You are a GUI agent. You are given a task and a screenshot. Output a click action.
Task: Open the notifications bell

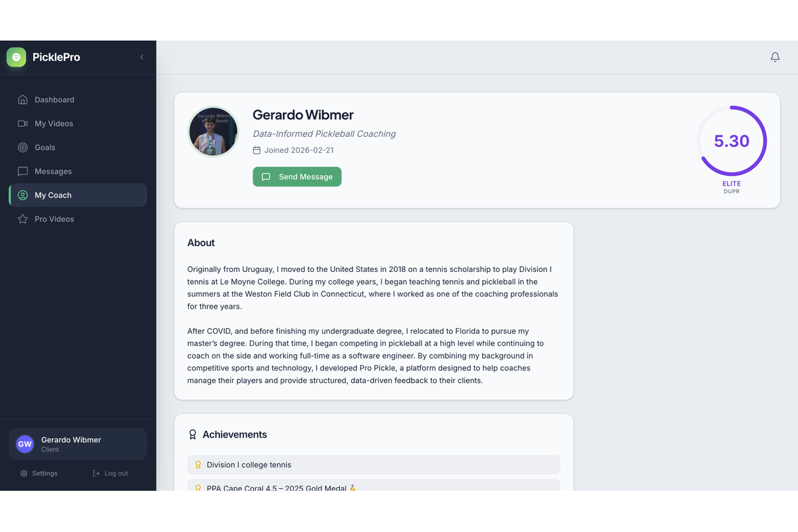(775, 57)
